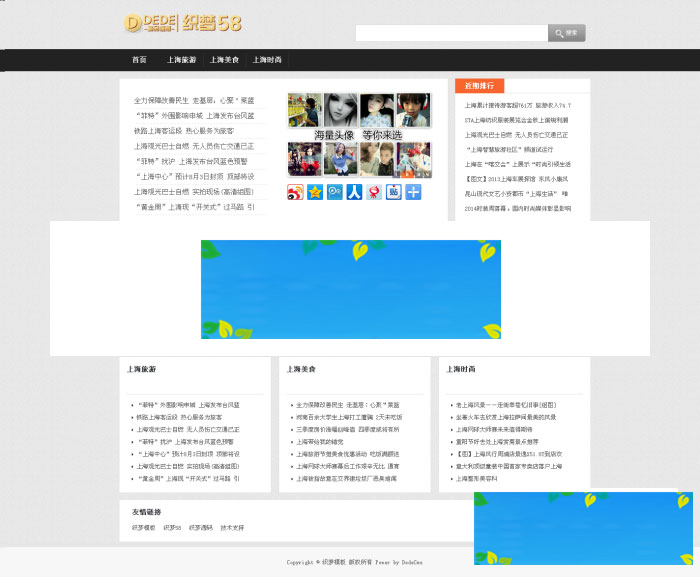Click the QQ Zone yellow star icon
Image resolution: width=700 pixels, height=577 pixels.
[x=315, y=192]
